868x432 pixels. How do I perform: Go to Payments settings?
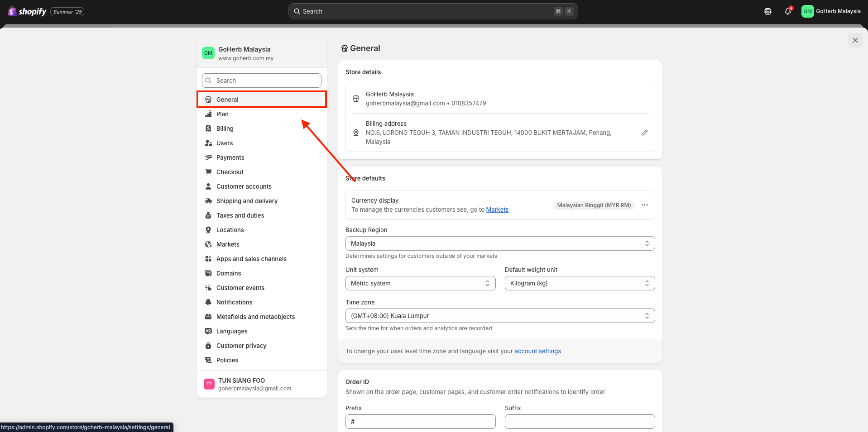point(262,157)
